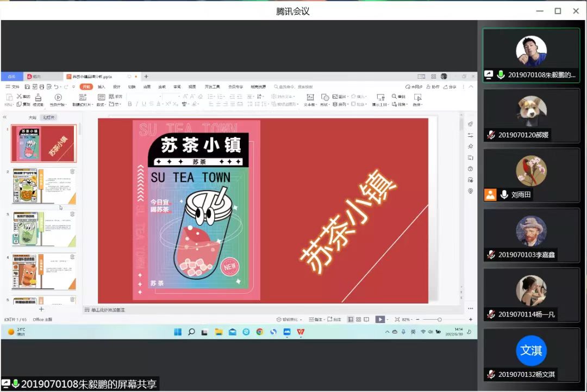The image size is (587, 392).
Task: Start slideshow with the play icon
Action: pyautogui.click(x=379, y=319)
